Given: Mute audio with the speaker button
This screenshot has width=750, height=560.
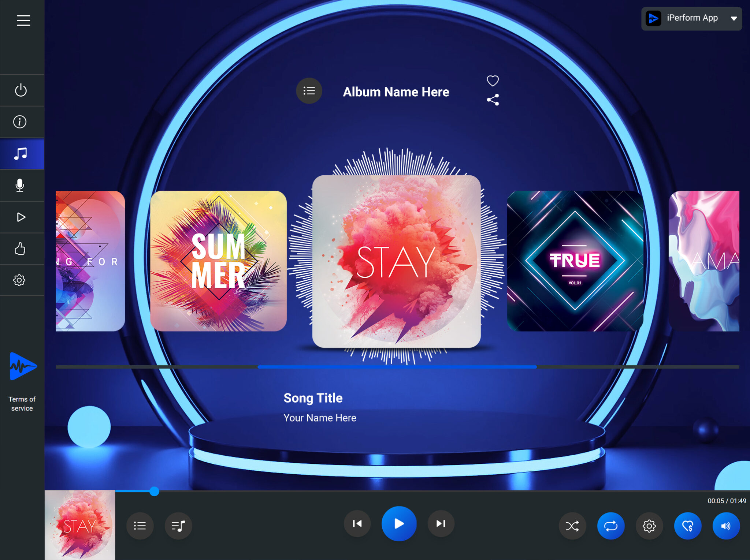Looking at the screenshot, I should (725, 526).
